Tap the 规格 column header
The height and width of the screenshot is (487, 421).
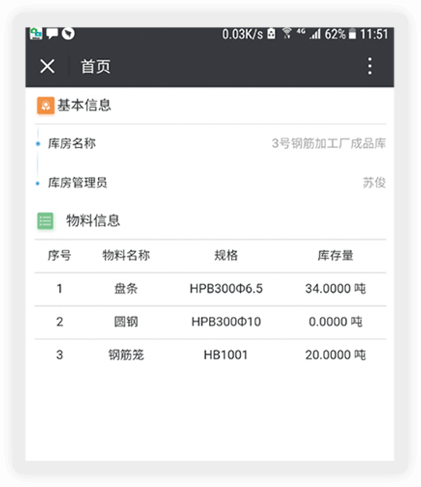[226, 256]
